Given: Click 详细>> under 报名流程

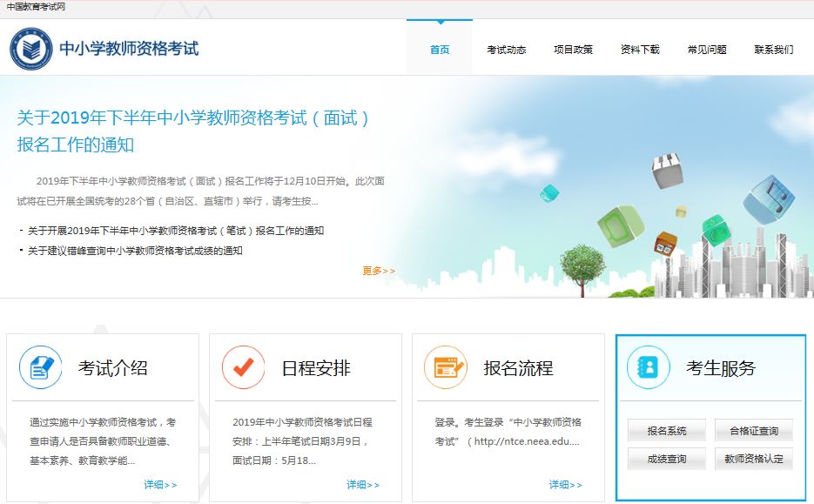Looking at the screenshot, I should [565, 485].
